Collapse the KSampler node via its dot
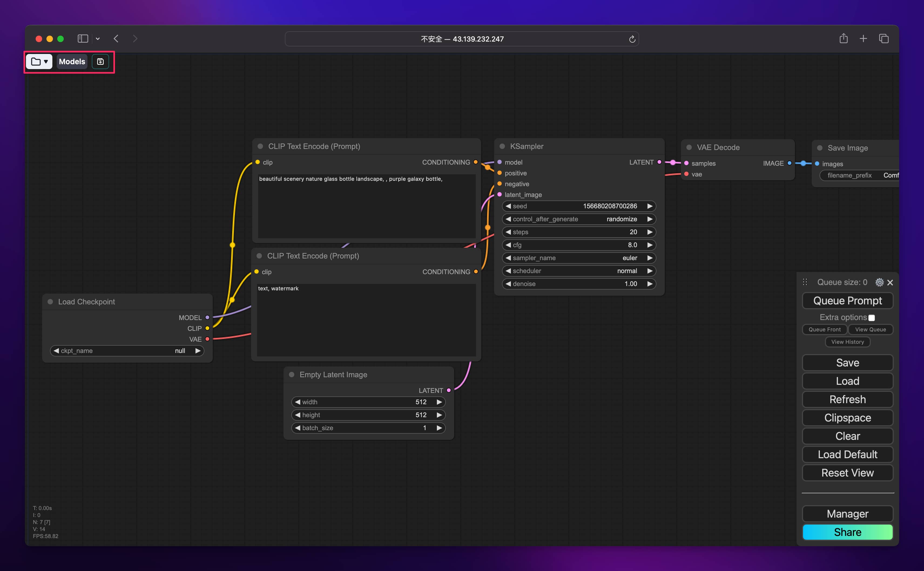This screenshot has width=924, height=571. pyautogui.click(x=502, y=147)
